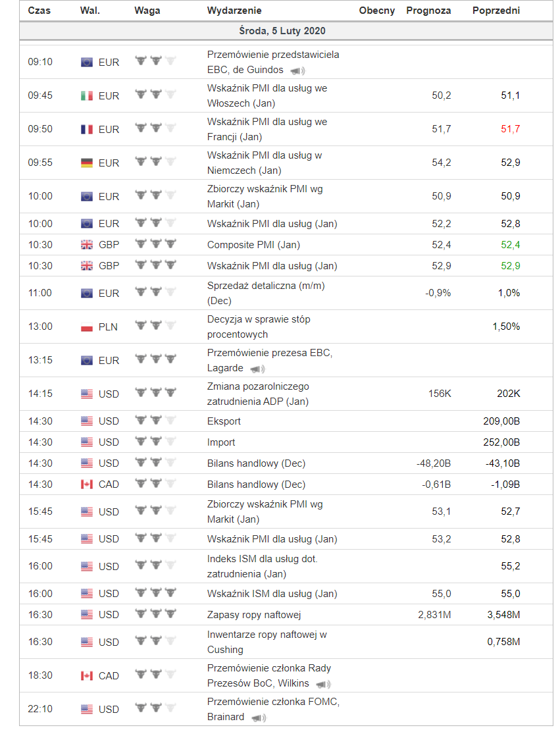The height and width of the screenshot is (732, 560).
Task: Open Zapasy ropy naftowej event
Action: [x=254, y=615]
